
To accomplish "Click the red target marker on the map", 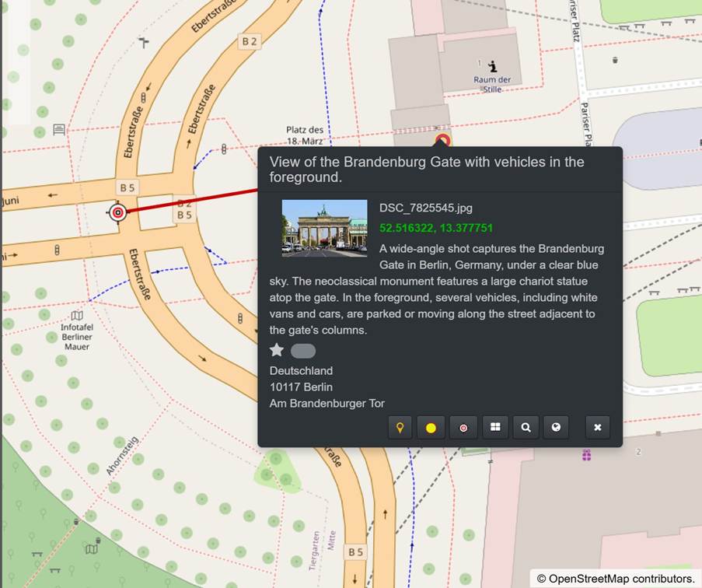I will 118,212.
